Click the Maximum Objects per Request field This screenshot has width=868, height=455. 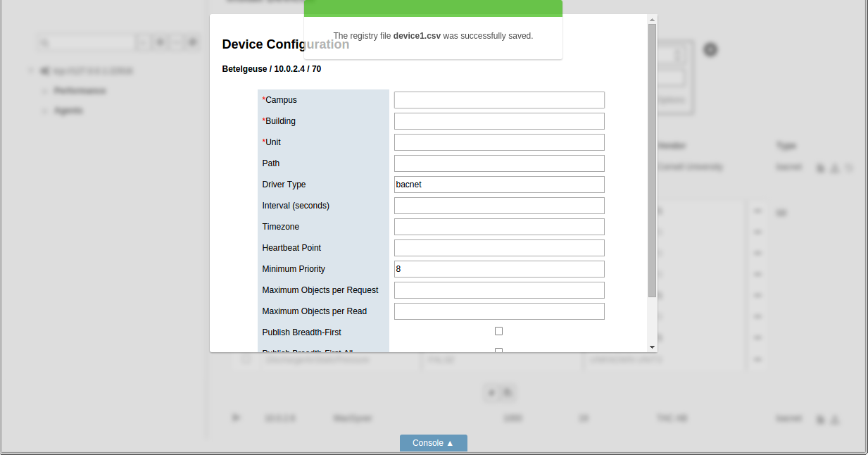pyautogui.click(x=499, y=290)
